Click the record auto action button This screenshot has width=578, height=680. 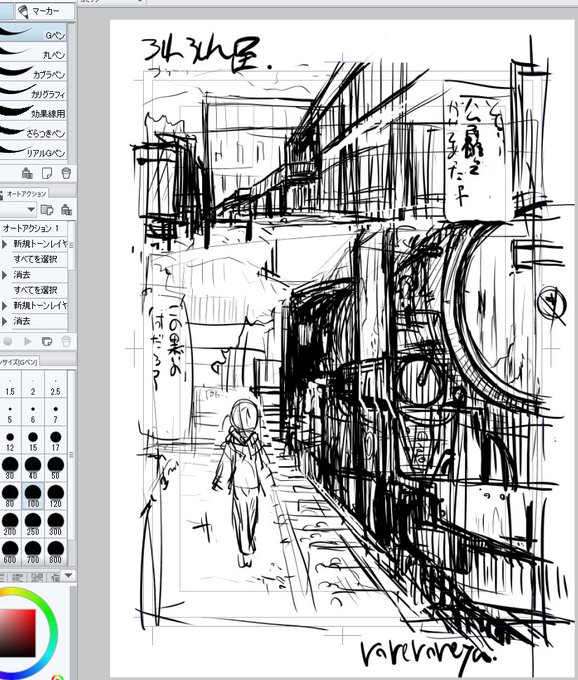(x=7, y=341)
